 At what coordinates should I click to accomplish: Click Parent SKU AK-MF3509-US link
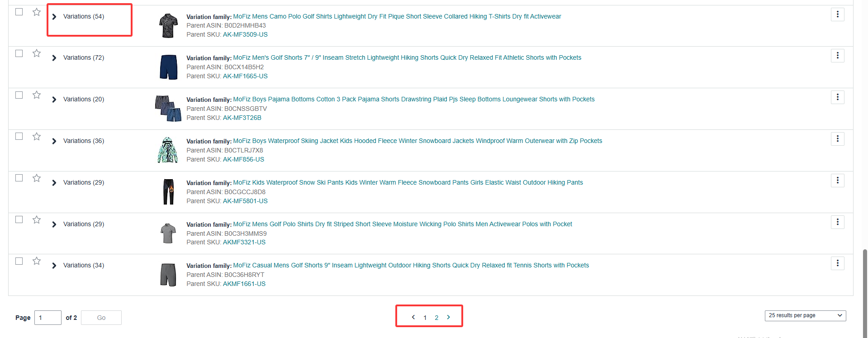pos(245,34)
